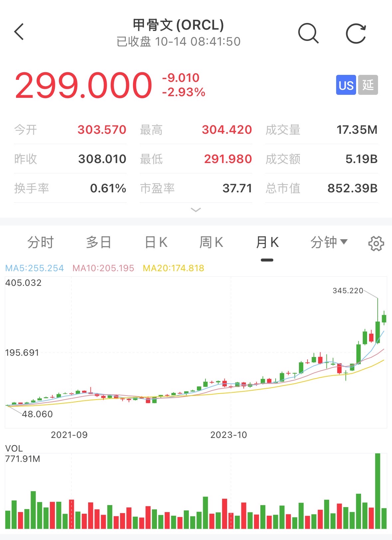
Task: Select the 月K monthly candlestick tab
Action: point(267,242)
